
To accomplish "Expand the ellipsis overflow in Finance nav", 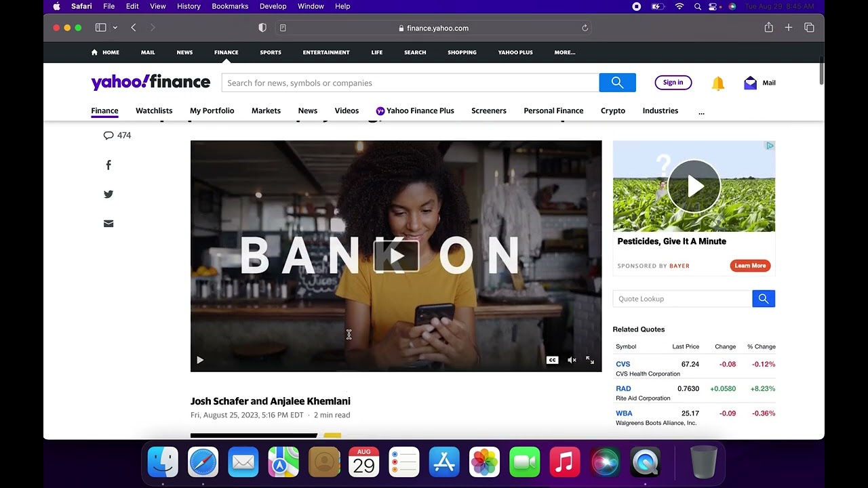I will coord(701,112).
